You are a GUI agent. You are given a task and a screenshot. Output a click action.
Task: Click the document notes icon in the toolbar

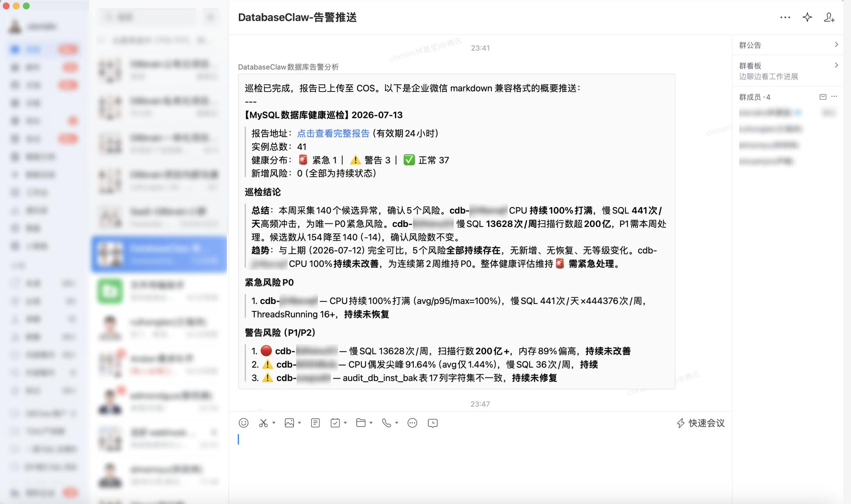[316, 423]
